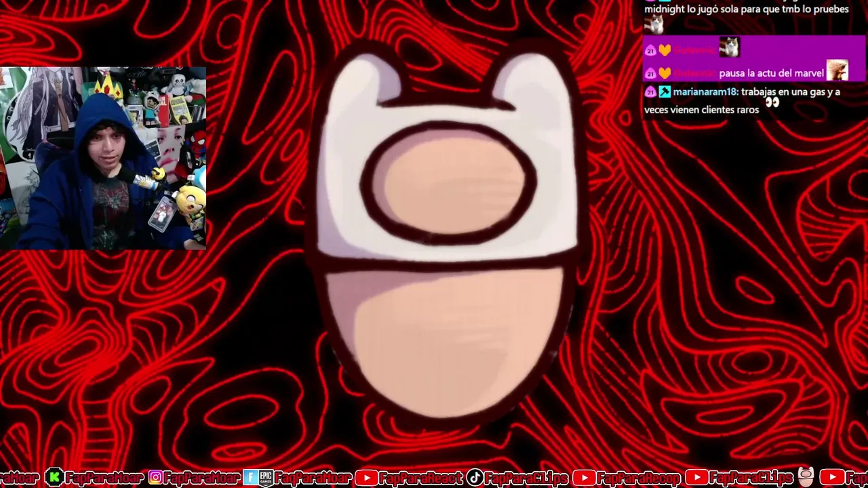This screenshot has width=868, height=488.
Task: Click the YouTube icon right after the Finn face icon
Action: [831, 478]
